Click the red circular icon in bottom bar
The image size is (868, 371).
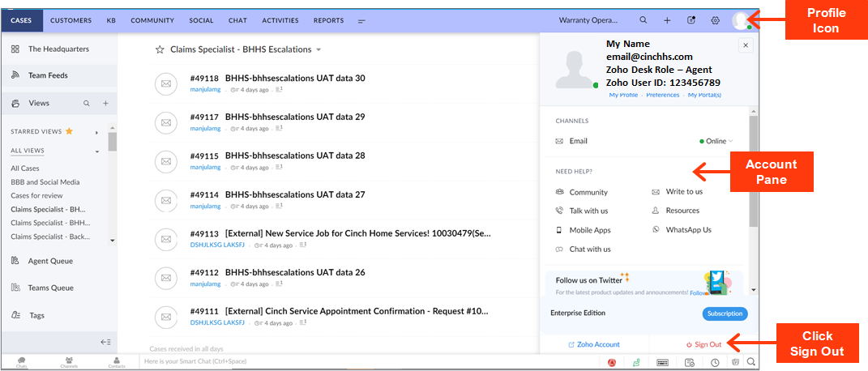coord(612,363)
